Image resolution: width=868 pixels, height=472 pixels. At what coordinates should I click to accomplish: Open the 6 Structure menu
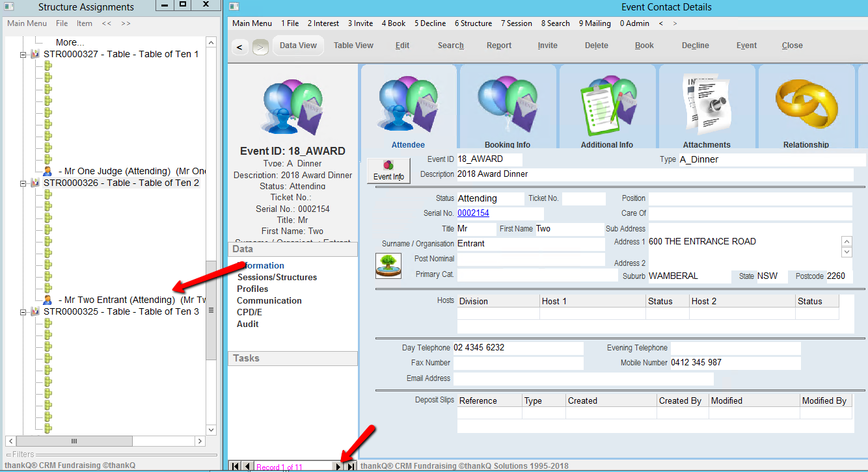click(x=473, y=23)
